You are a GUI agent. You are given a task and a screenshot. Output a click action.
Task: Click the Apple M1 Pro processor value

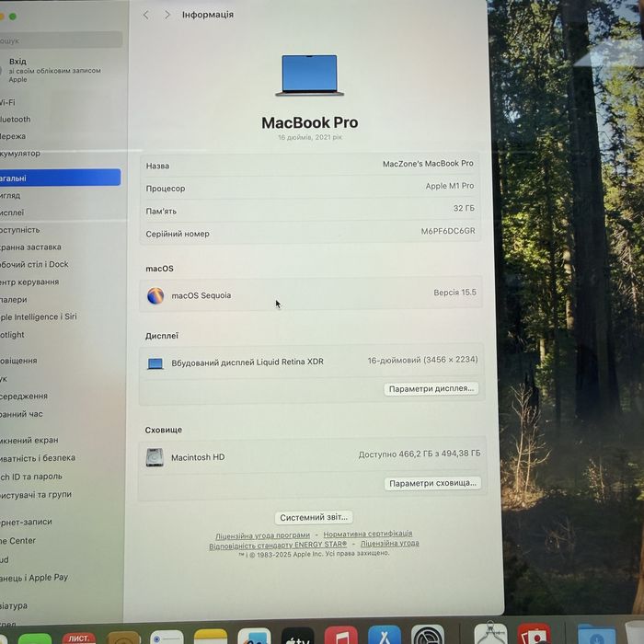coord(450,186)
